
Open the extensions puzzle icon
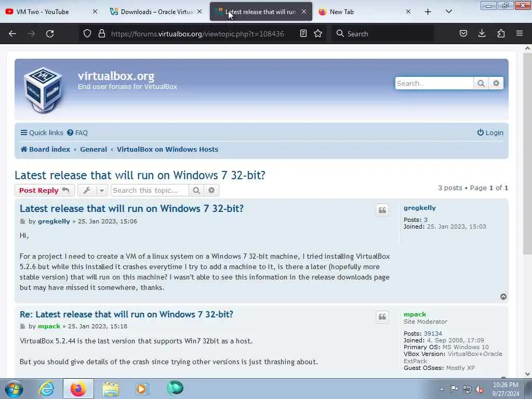coord(501,33)
